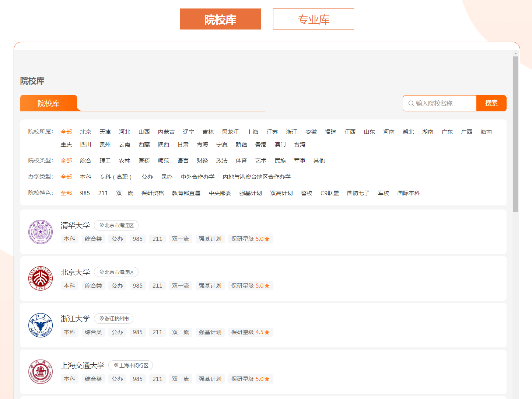Click 北京市海淀区 tag next to 北京大学
532x399 pixels.
click(x=116, y=272)
